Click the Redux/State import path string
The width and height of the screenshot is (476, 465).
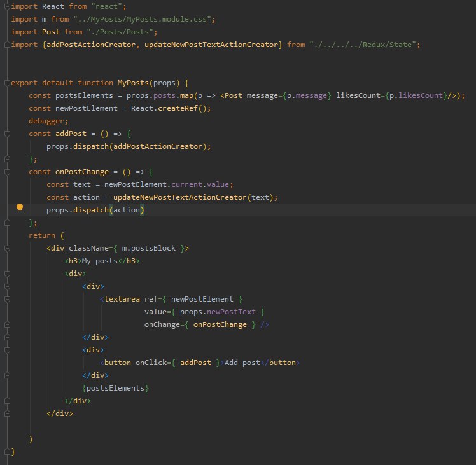[363, 45]
